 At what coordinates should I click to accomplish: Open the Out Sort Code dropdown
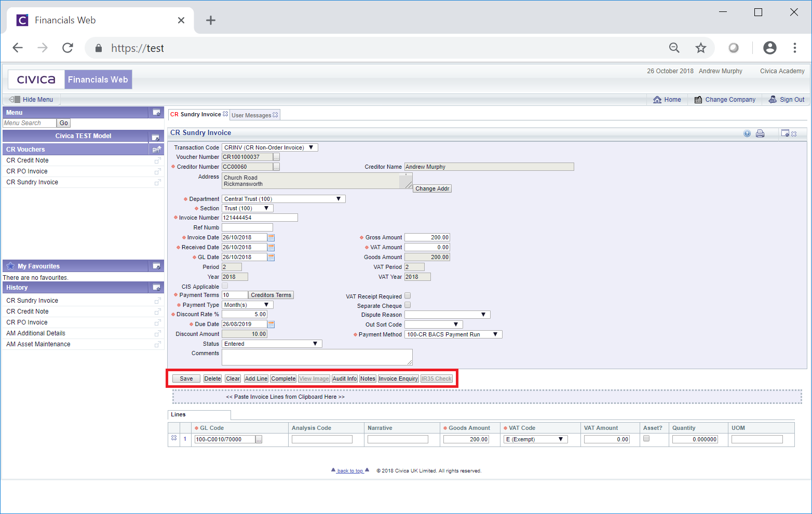(x=433, y=324)
